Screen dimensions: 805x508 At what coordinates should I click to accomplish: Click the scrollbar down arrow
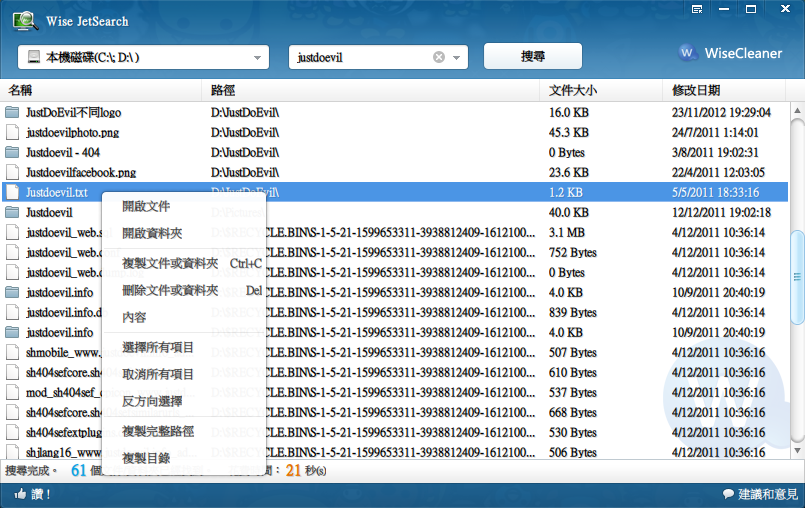click(797, 451)
